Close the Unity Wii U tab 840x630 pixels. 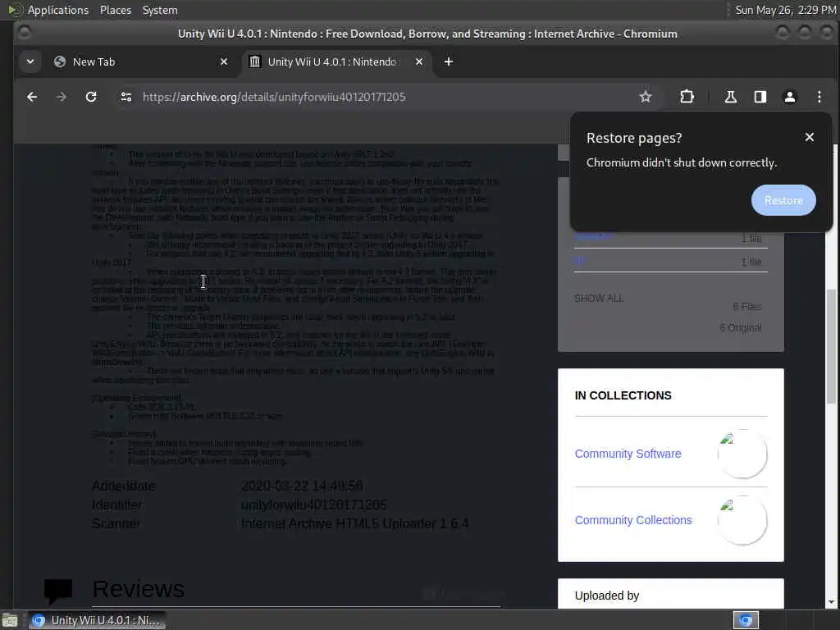419,62
